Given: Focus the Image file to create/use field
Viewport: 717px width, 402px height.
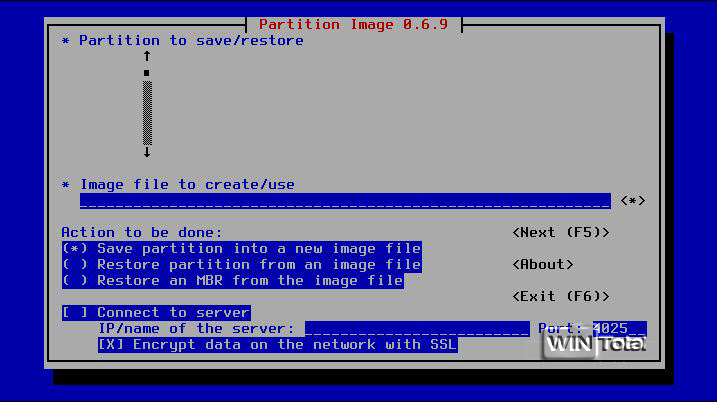Looking at the screenshot, I should [345, 201].
